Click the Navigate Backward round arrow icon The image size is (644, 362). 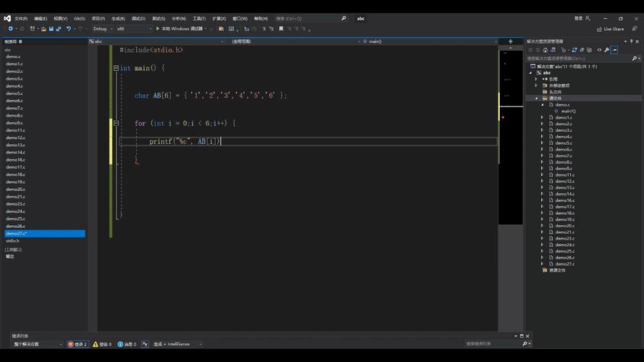coord(10,29)
